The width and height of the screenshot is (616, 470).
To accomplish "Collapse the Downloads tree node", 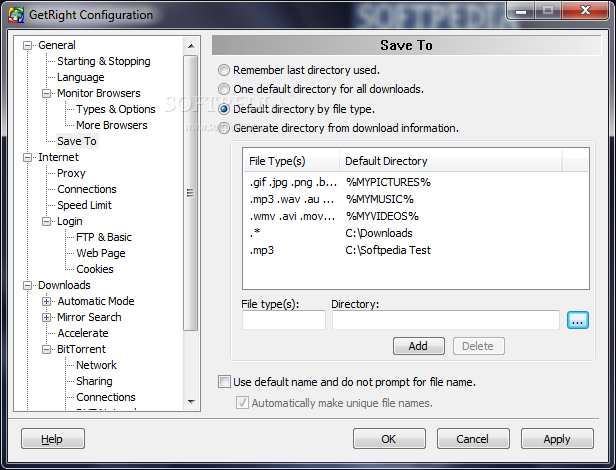I will coord(28,285).
